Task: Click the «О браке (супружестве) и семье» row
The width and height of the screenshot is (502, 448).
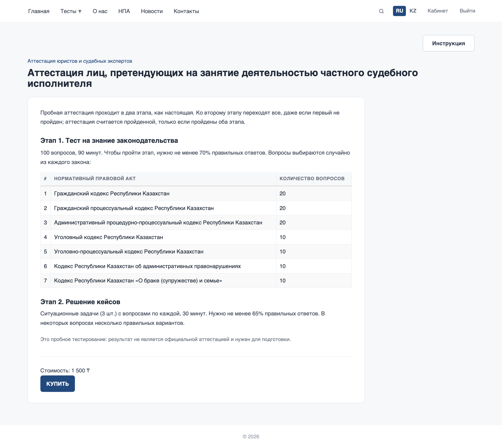Action: 196,281
